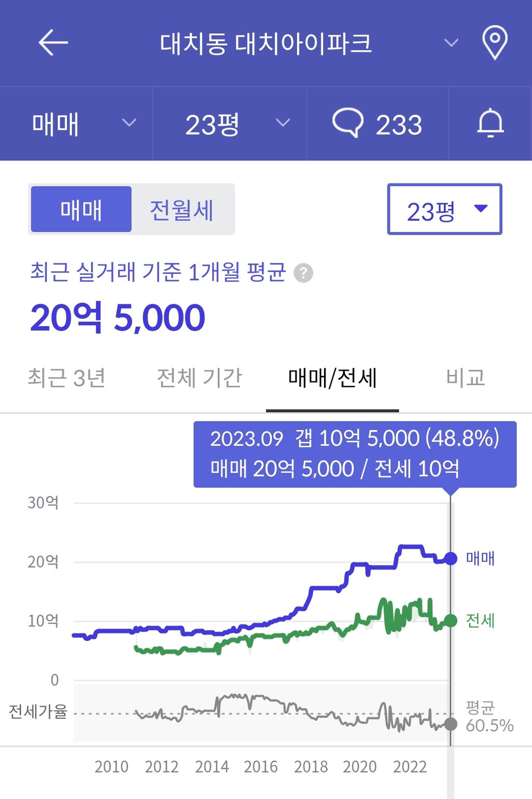This screenshot has width=532, height=799.
Task: Expand the 대치아이파크 title chevron
Action: (x=451, y=43)
